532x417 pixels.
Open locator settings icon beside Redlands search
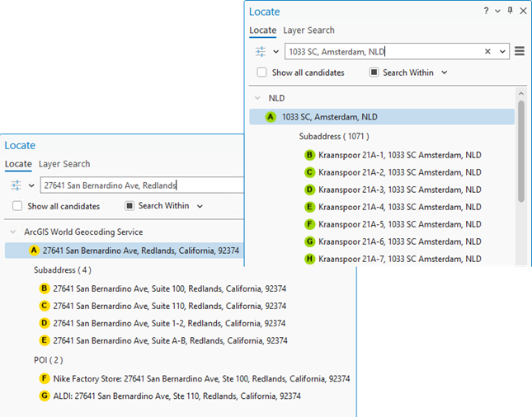tap(16, 185)
